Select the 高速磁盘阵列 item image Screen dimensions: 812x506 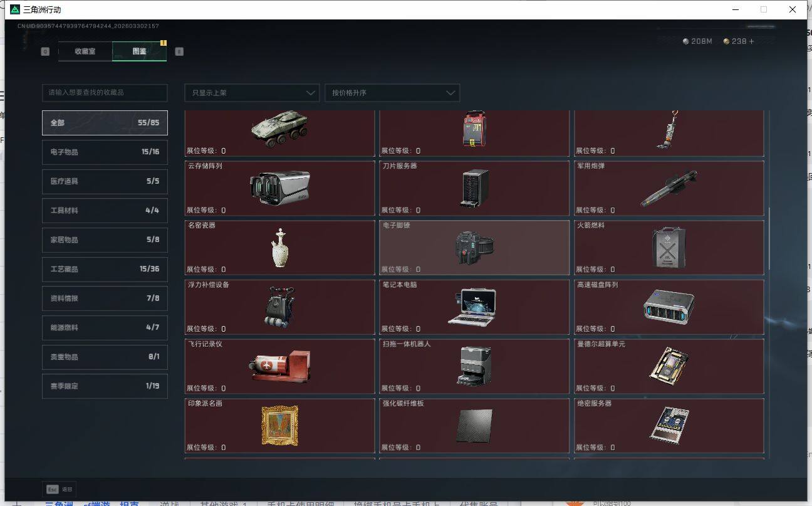click(669, 307)
